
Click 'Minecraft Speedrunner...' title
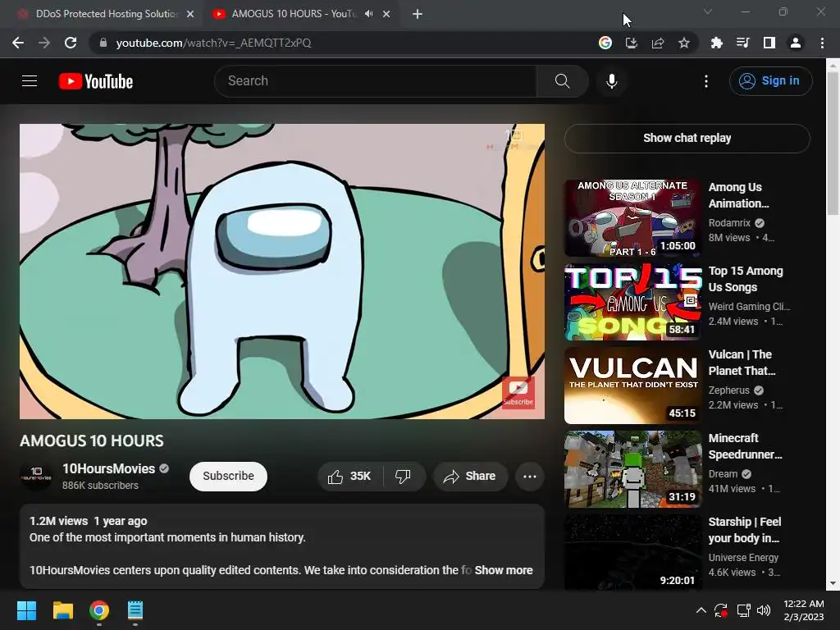click(x=745, y=446)
